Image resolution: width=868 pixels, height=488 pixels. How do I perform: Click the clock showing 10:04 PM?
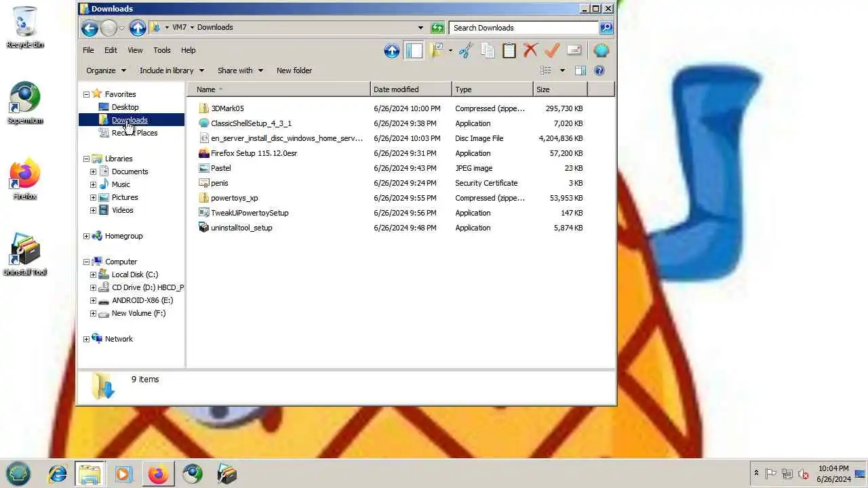click(x=833, y=468)
